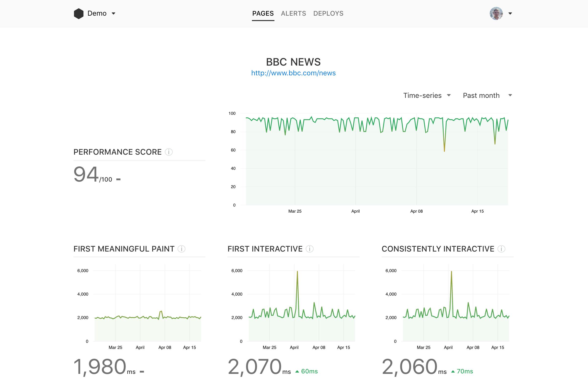588x391 pixels.
Task: Click the First Meaningful Paint heading
Action: pyautogui.click(x=124, y=249)
